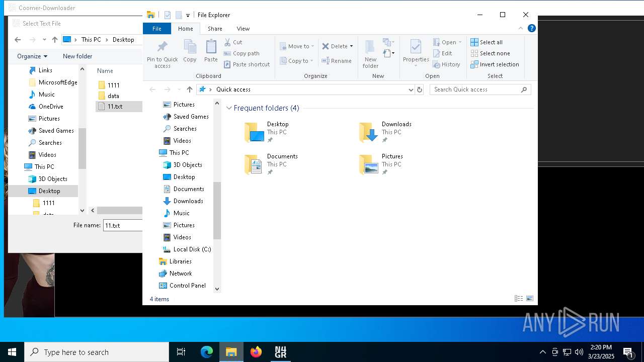The image size is (644, 362).
Task: Click Edit in the Open group
Action: pos(442,53)
